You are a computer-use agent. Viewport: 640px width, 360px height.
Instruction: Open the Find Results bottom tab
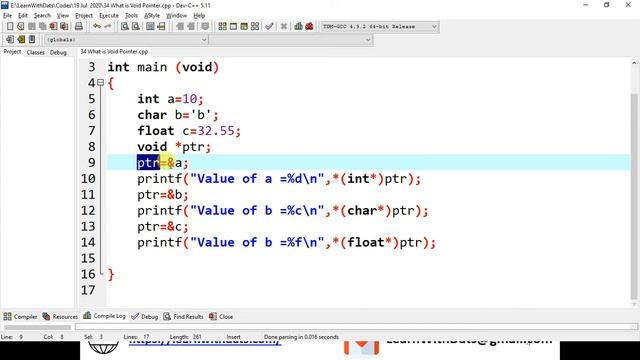point(183,316)
